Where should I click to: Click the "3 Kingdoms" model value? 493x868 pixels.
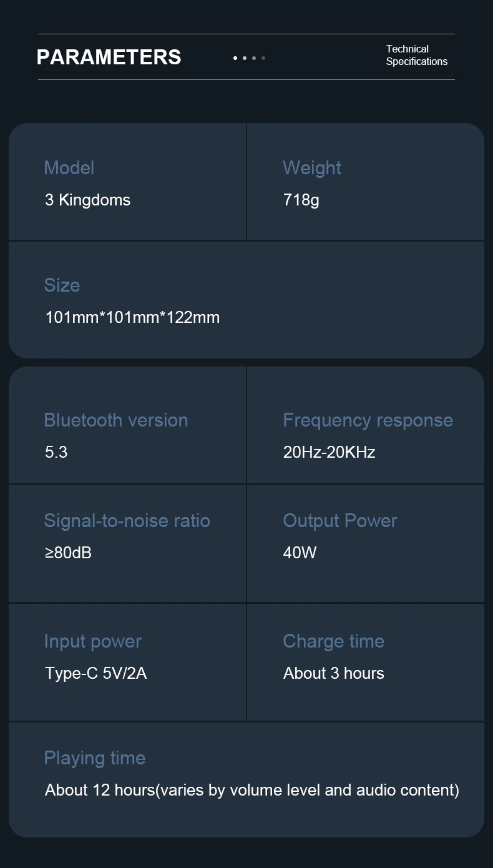pos(88,200)
